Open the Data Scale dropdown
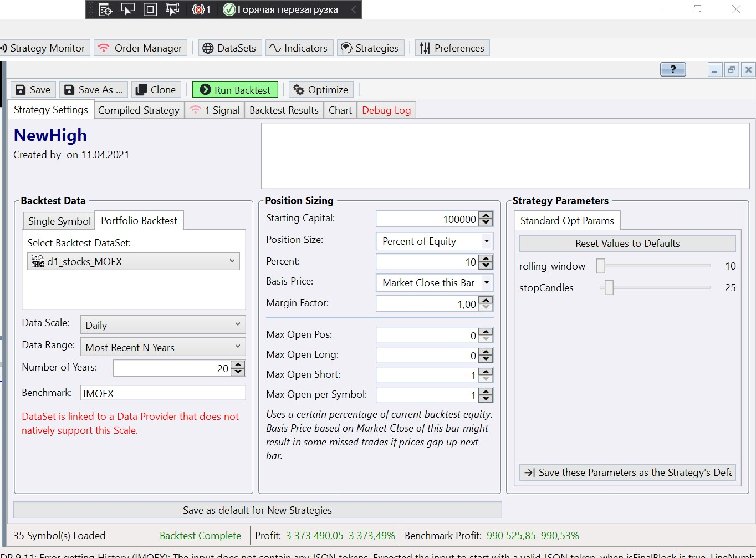756x558 pixels. (237, 324)
